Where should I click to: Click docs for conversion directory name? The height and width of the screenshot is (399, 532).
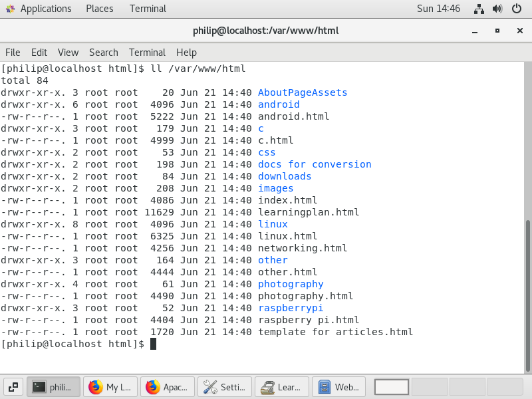(315, 164)
